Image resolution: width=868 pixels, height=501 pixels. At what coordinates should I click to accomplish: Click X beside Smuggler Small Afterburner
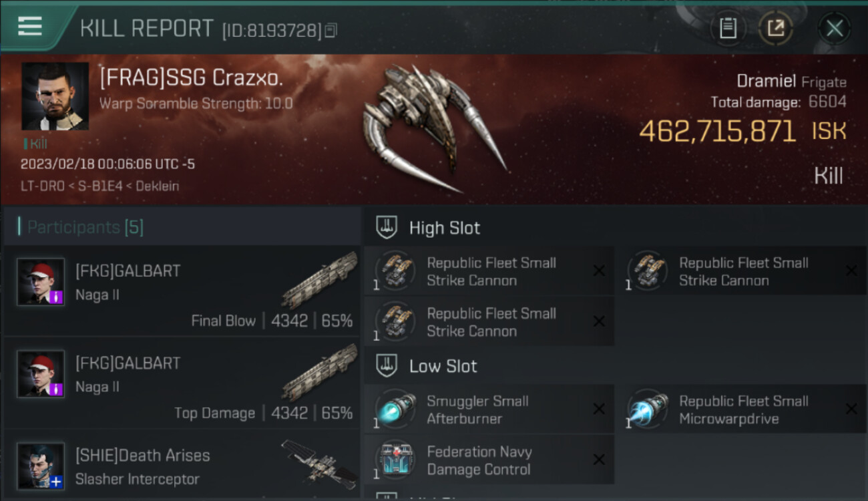(x=599, y=409)
